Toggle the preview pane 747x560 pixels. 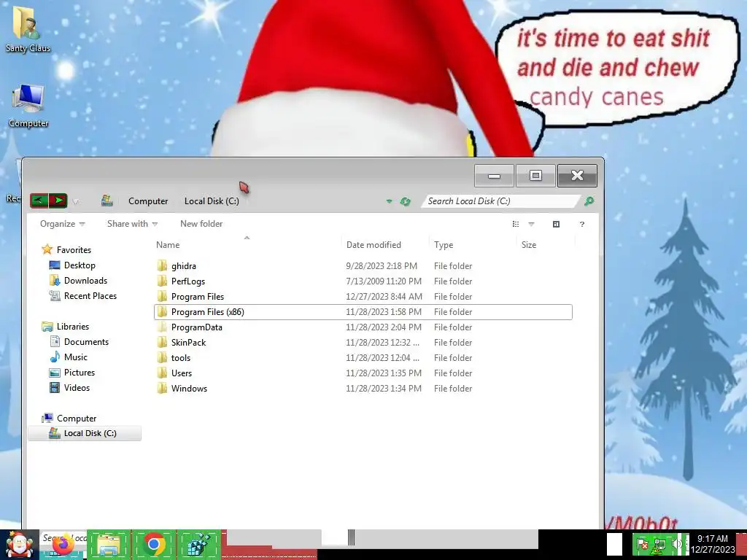pos(556,224)
